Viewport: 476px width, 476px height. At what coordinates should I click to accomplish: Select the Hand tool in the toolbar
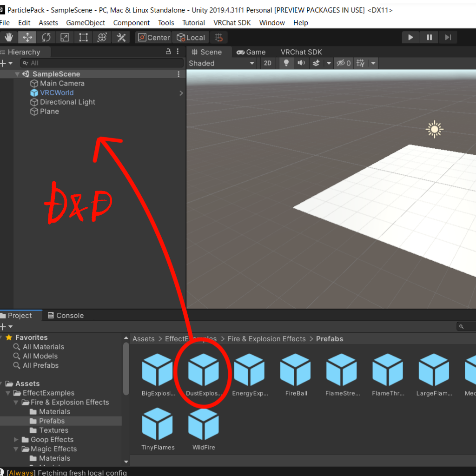coord(8,37)
